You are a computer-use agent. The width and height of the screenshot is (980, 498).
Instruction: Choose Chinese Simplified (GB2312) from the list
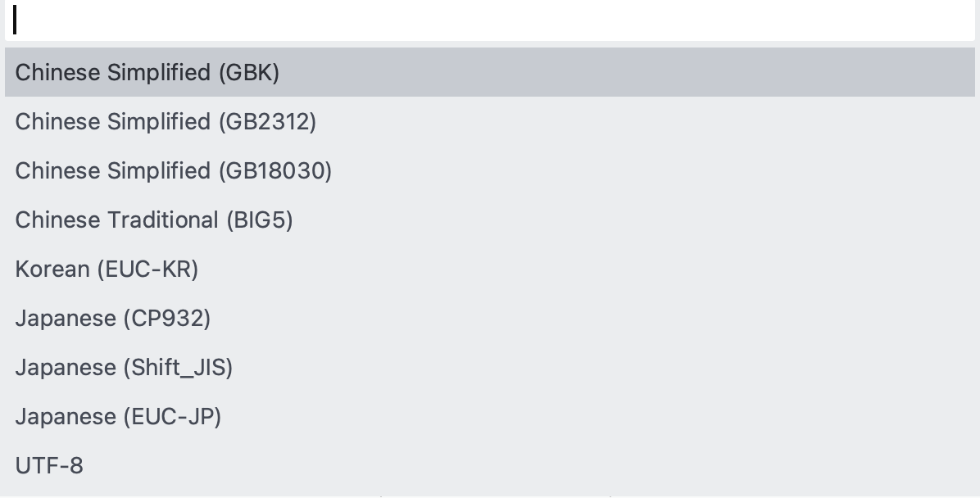tap(166, 121)
